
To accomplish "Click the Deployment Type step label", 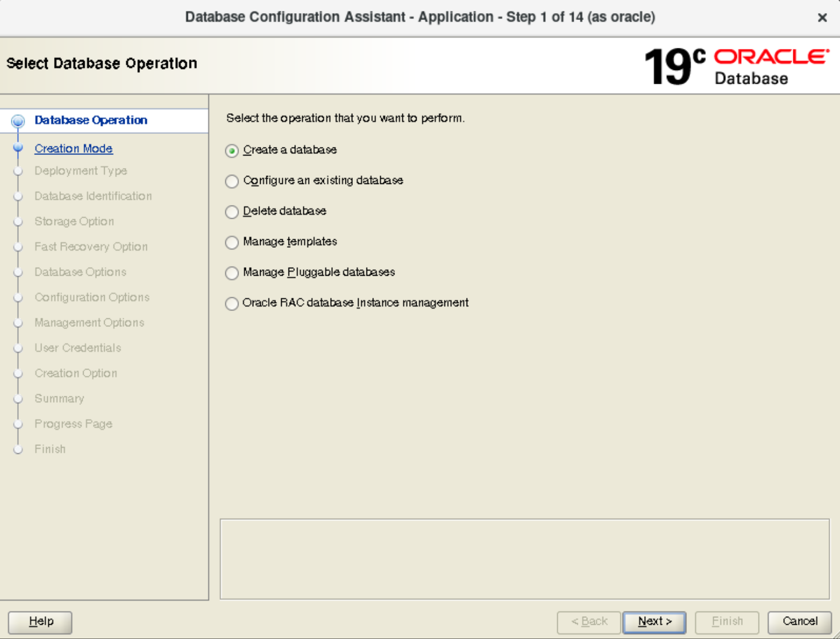I will pyautogui.click(x=81, y=171).
